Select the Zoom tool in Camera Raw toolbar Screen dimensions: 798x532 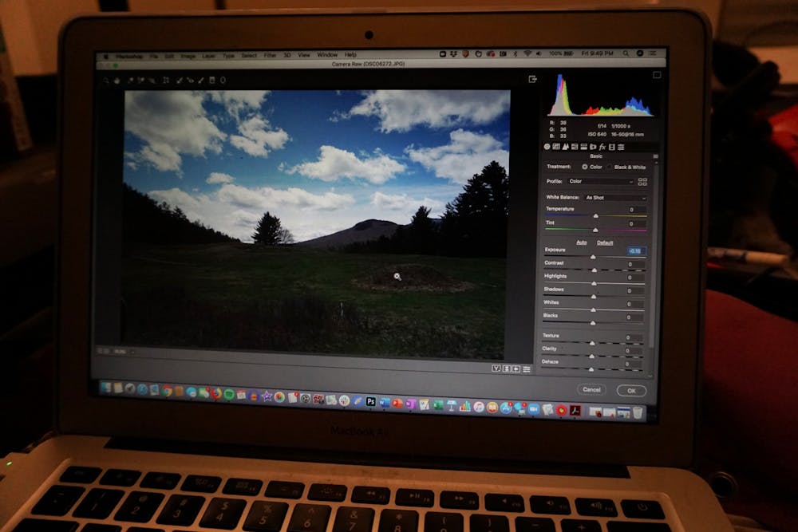(105, 80)
